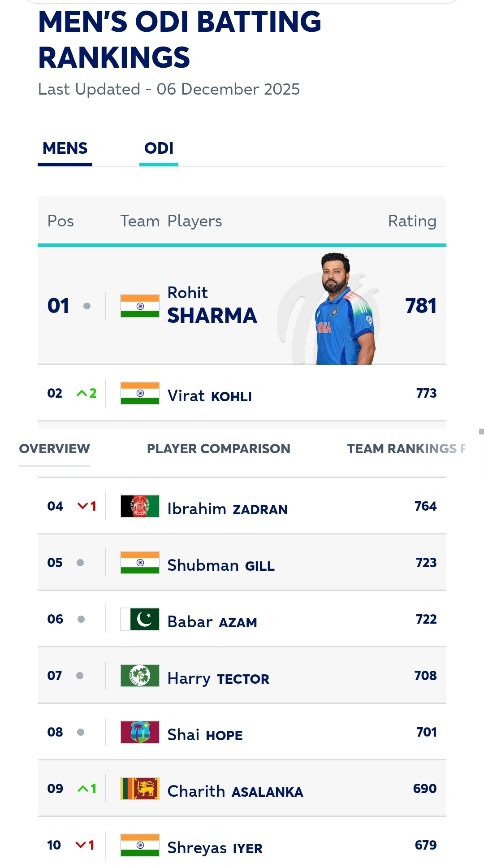Click the red down arrow beside Ibrahim Zadran
The height and width of the screenshot is (868, 484).
point(83,506)
